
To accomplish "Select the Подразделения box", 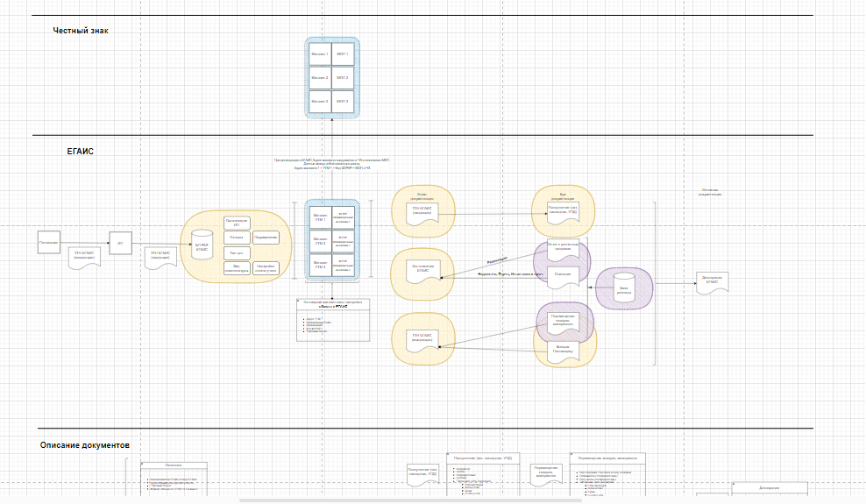I will point(266,238).
